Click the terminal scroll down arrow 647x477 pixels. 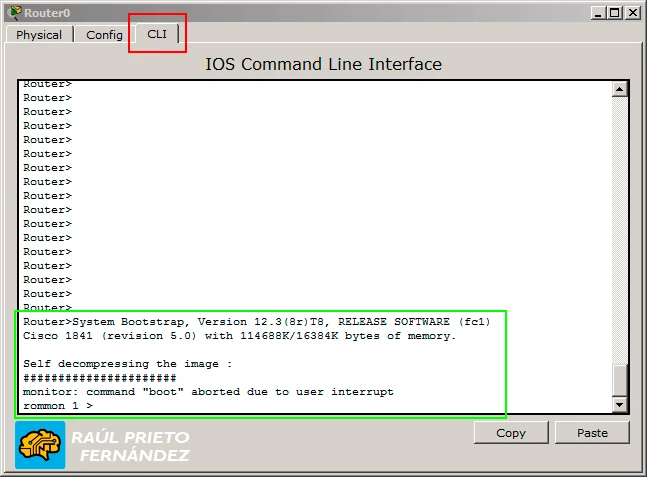pos(619,405)
